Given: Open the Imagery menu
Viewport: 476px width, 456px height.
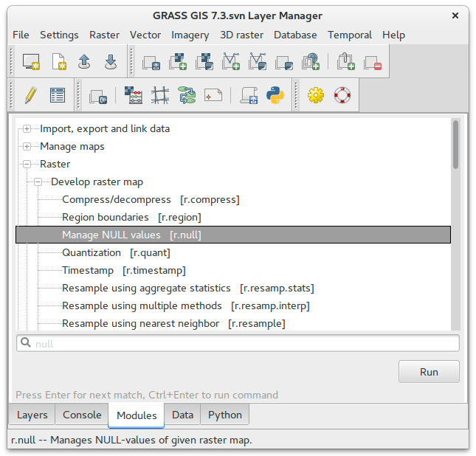Looking at the screenshot, I should click(190, 35).
